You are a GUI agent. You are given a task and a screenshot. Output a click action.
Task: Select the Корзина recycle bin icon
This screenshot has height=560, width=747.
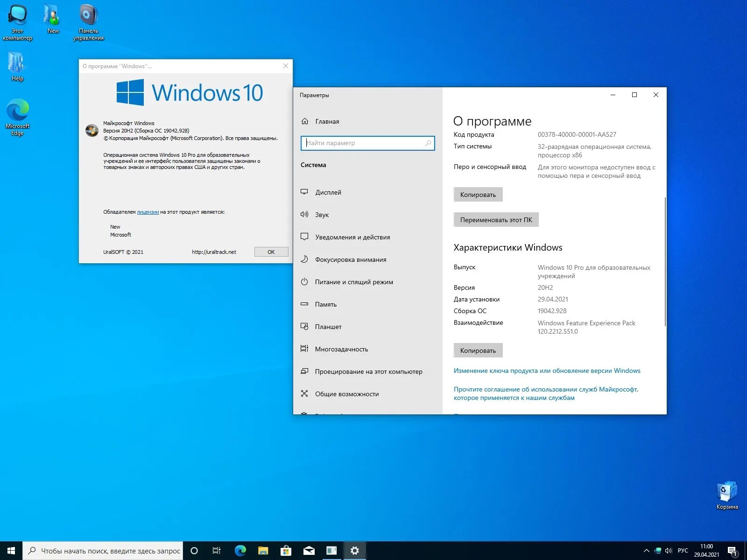(x=727, y=496)
